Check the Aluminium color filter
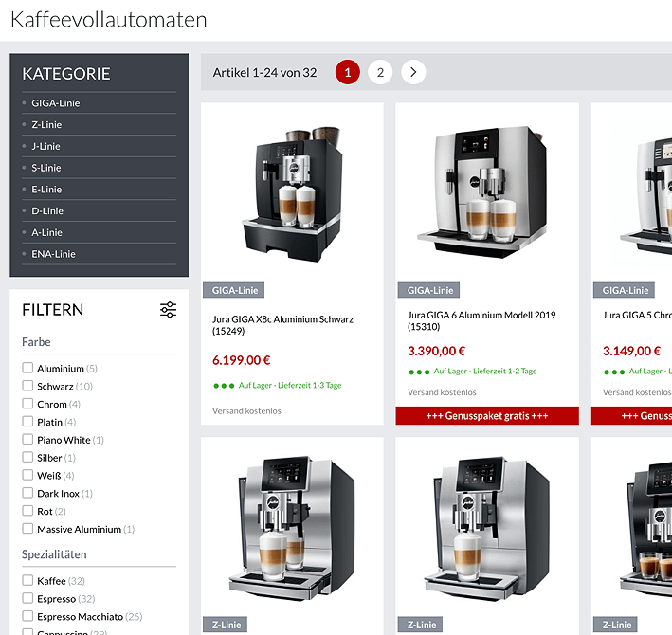Screen dimensions: 672x635 click(x=27, y=368)
